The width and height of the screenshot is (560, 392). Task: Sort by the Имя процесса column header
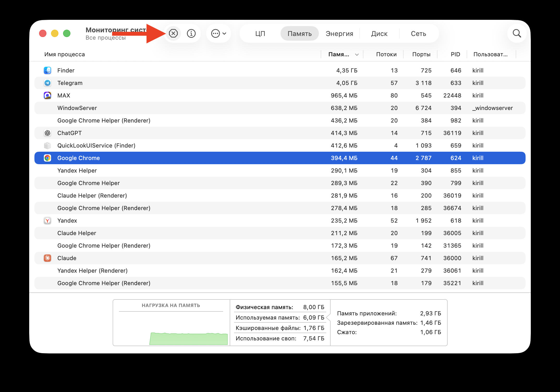[64, 54]
